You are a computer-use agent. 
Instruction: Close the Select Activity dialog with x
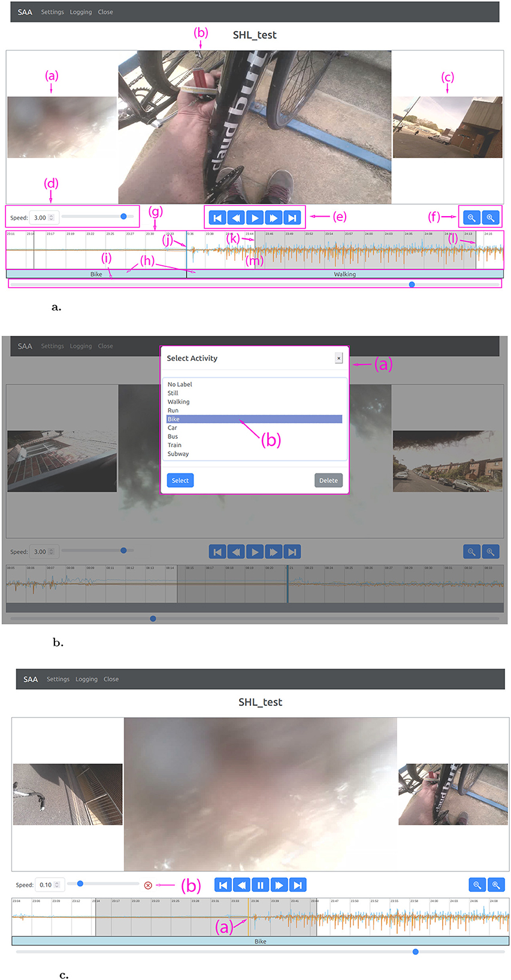coord(338,358)
